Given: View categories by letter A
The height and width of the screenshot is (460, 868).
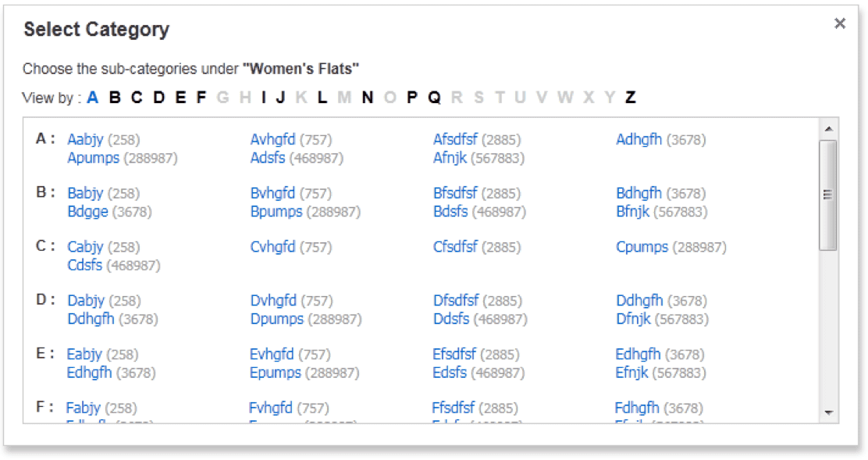Looking at the screenshot, I should (92, 98).
